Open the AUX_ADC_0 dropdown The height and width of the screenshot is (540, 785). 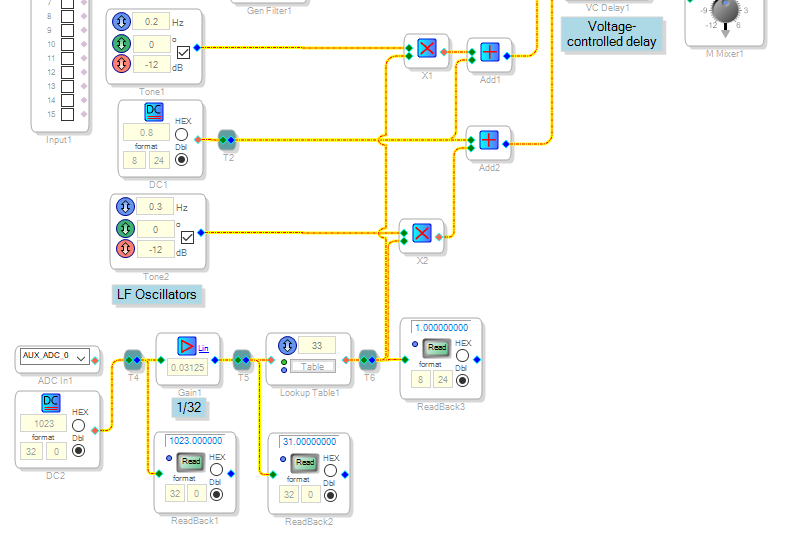(x=55, y=356)
